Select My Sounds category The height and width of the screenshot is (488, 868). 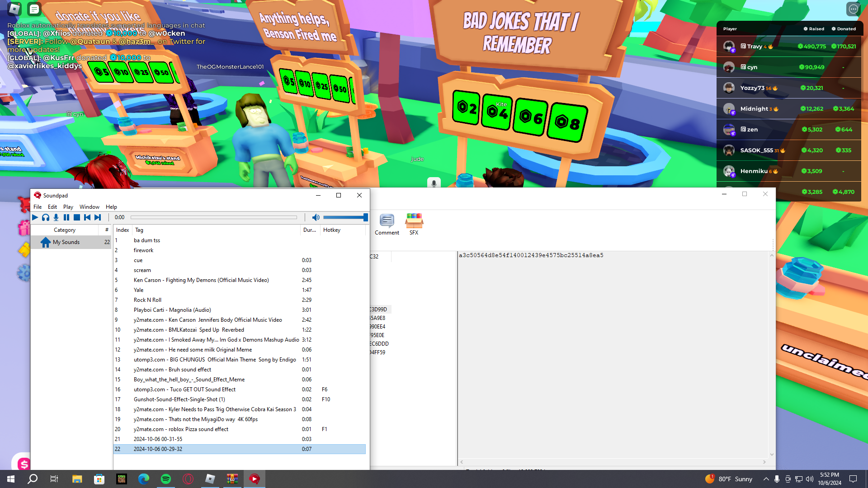66,242
